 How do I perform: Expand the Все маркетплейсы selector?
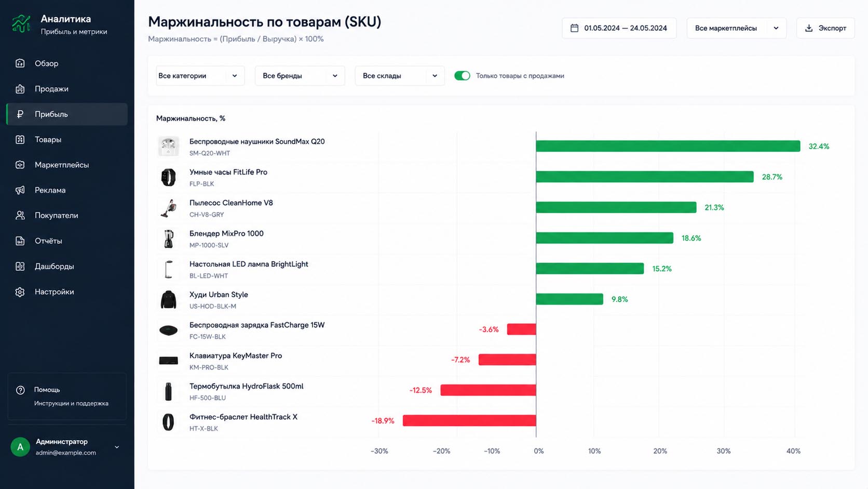pyautogui.click(x=736, y=28)
